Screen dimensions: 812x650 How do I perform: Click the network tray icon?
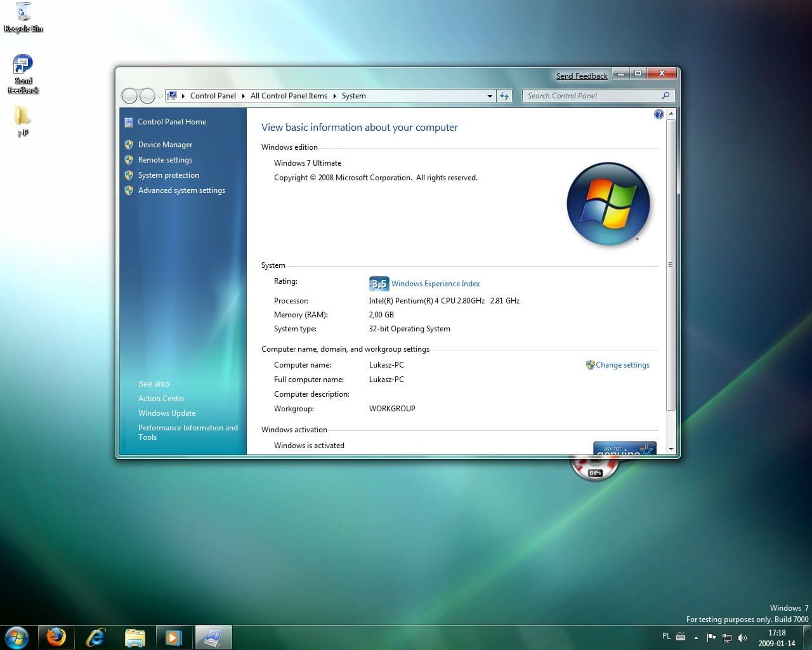tap(727, 637)
